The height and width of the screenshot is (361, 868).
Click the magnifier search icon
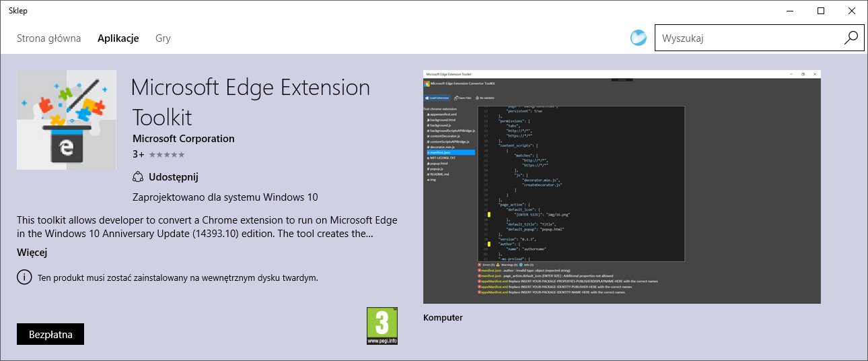(851, 38)
